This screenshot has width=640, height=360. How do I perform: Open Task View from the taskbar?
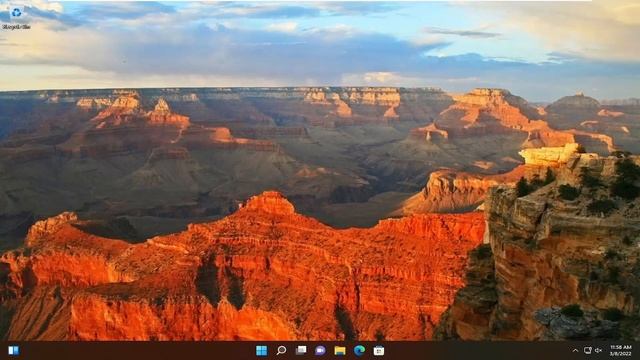click(301, 350)
